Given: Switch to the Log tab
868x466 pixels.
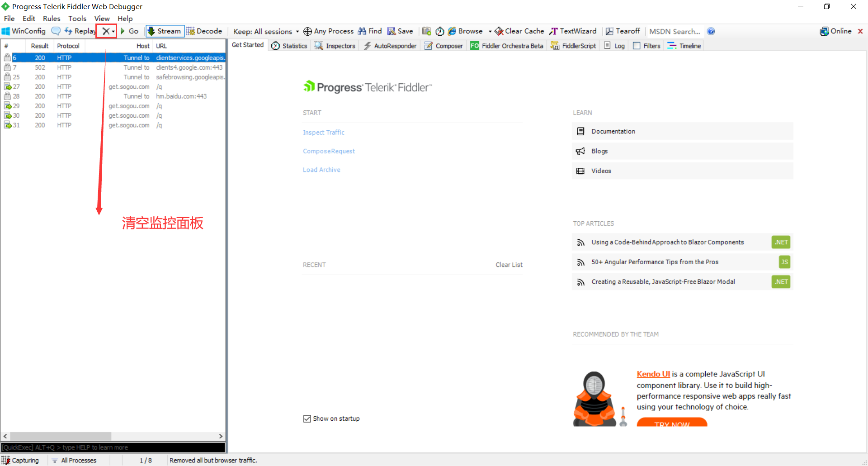Looking at the screenshot, I should 614,46.
